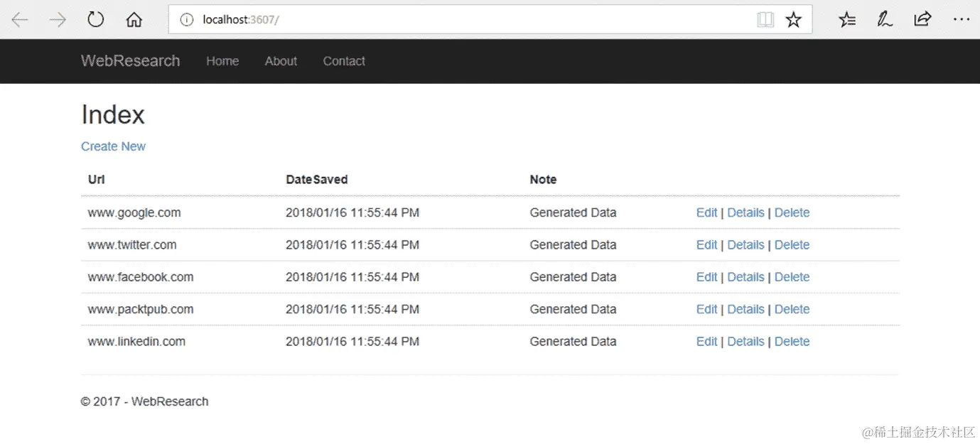The height and width of the screenshot is (444, 980).
Task: Delete the www.linkedin.com entry
Action: (792, 342)
